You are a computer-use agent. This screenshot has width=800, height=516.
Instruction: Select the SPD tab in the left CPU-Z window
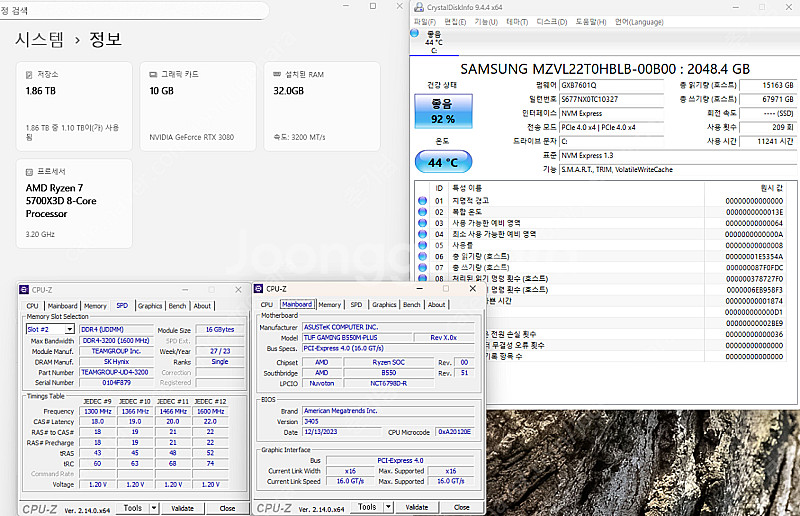[x=122, y=306]
